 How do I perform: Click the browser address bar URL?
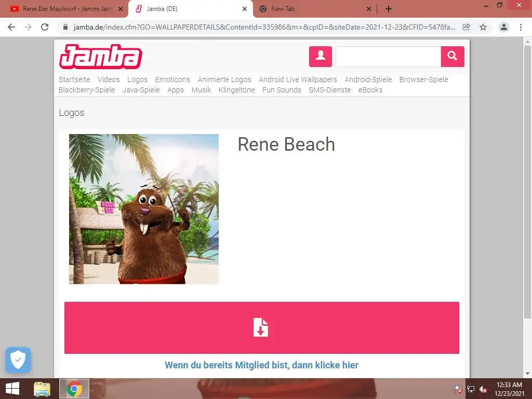point(264,27)
